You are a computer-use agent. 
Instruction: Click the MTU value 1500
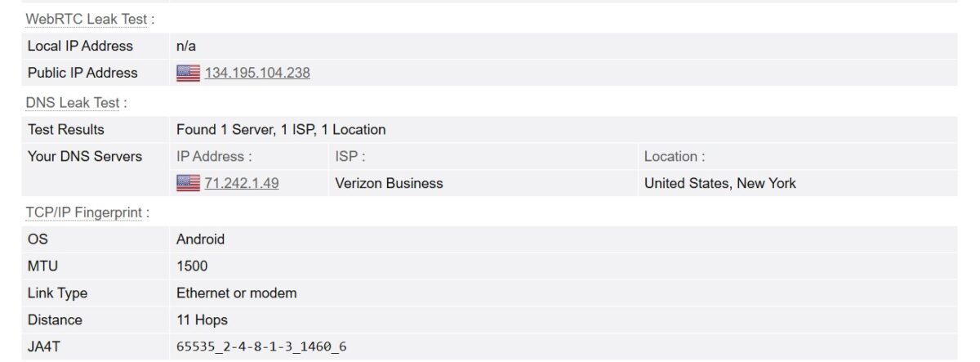(192, 266)
